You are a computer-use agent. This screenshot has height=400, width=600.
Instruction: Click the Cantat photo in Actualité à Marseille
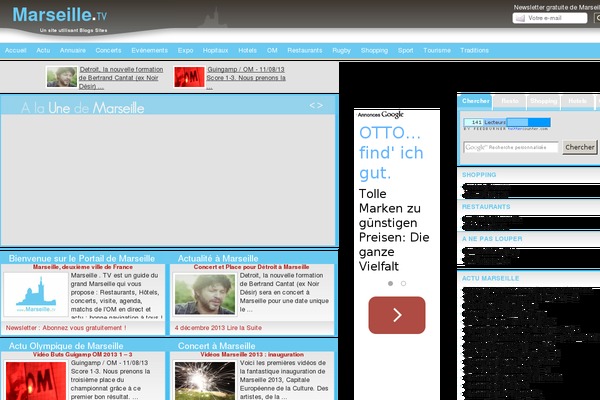[205, 294]
